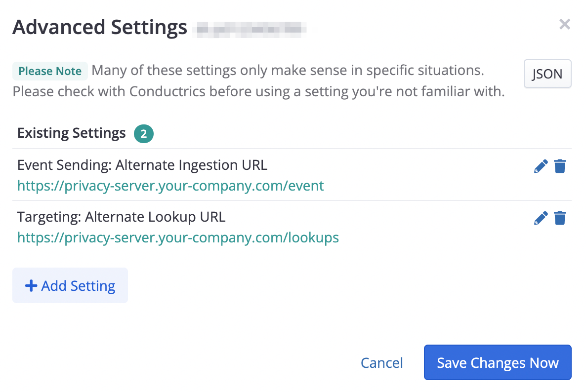
Task: Cancel the advanced settings changes
Action: pyautogui.click(x=382, y=363)
